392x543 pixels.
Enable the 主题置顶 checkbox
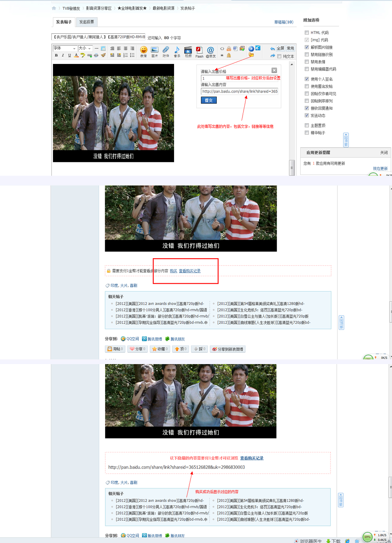pos(307,126)
